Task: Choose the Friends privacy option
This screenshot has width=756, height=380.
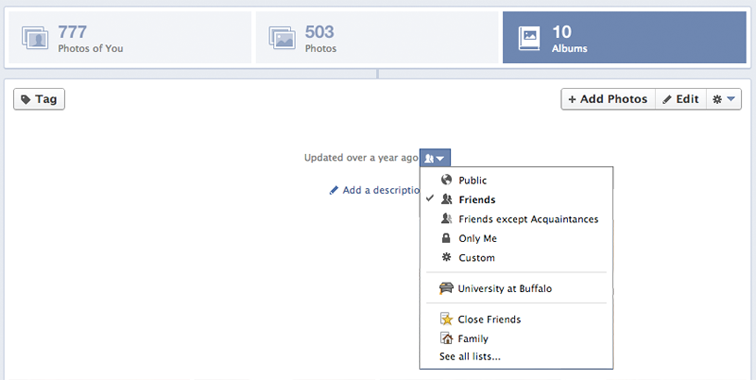Action: point(516,199)
